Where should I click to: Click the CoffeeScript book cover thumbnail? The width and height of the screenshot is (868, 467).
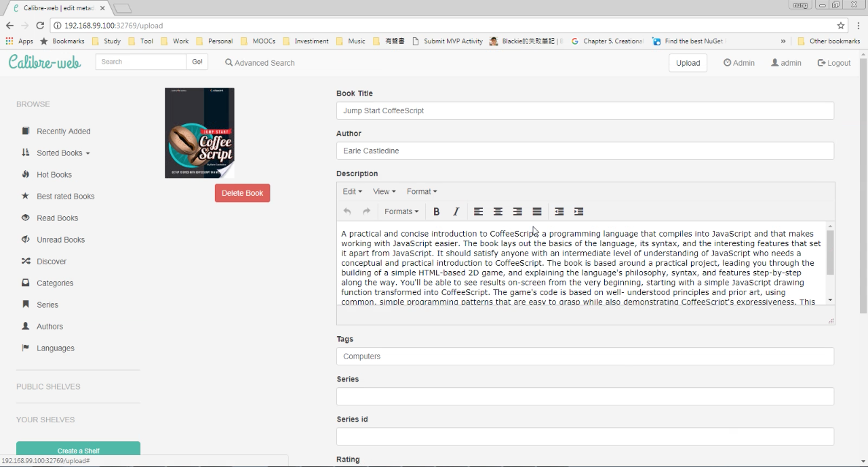click(x=199, y=133)
